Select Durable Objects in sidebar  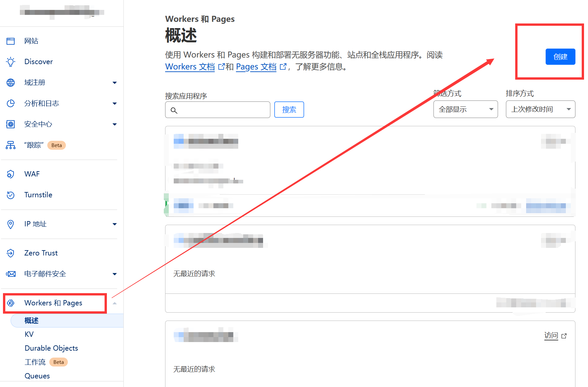click(51, 348)
